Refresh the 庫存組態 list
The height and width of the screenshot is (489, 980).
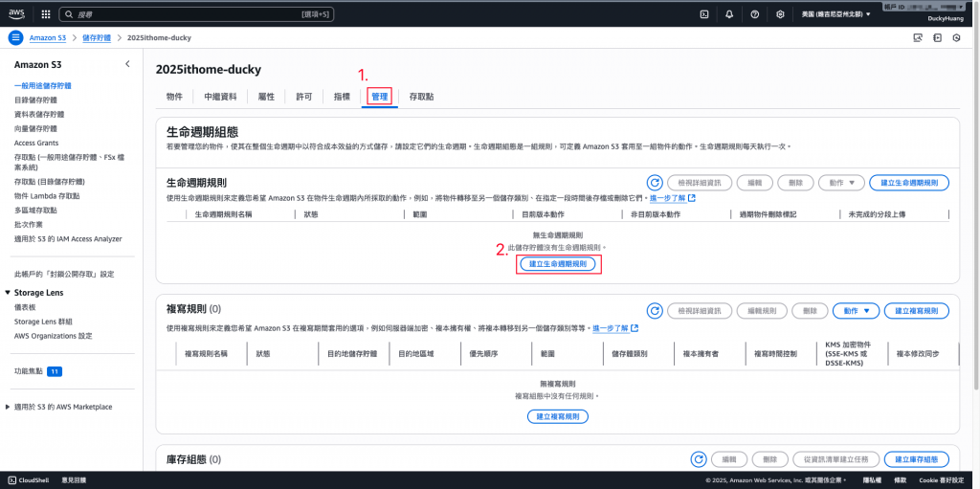pos(699,459)
